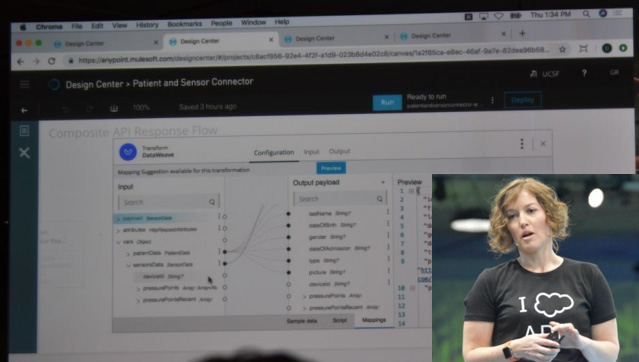Viewport: 639px width, 362px height.
Task: Click the UCSF organization selector
Action: [544, 74]
